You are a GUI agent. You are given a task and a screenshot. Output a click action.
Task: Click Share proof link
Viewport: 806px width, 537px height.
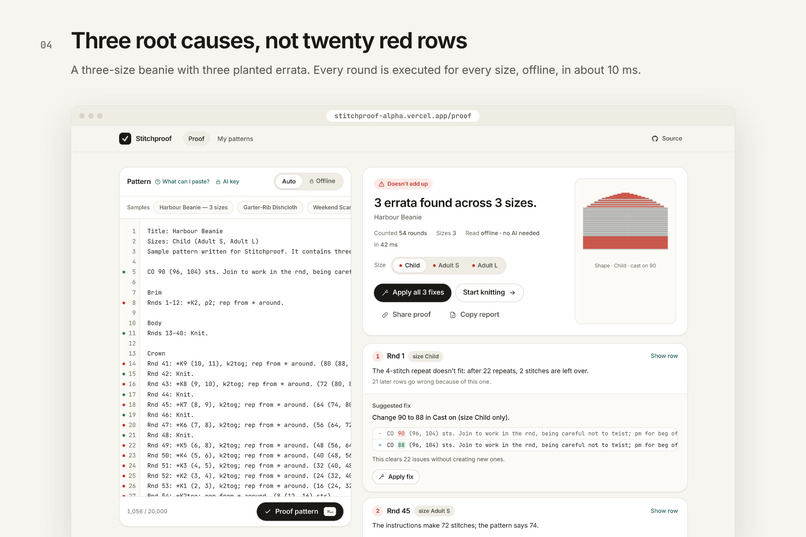coord(406,314)
